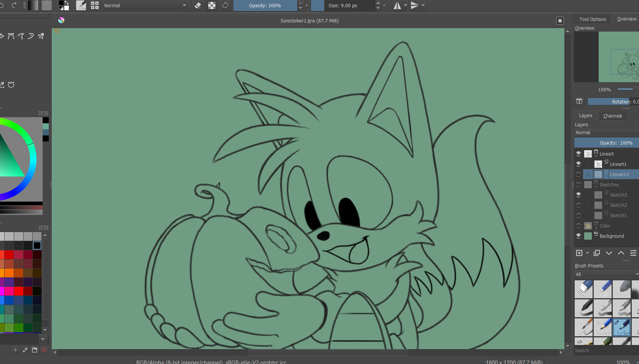Open the foreground/background color selector
This screenshot has height=364, width=639.
(x=64, y=5)
